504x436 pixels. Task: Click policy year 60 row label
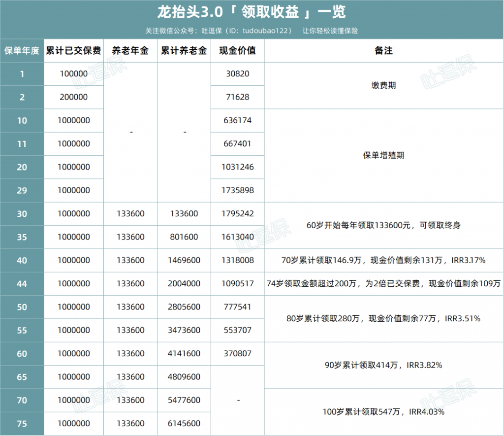(22, 354)
